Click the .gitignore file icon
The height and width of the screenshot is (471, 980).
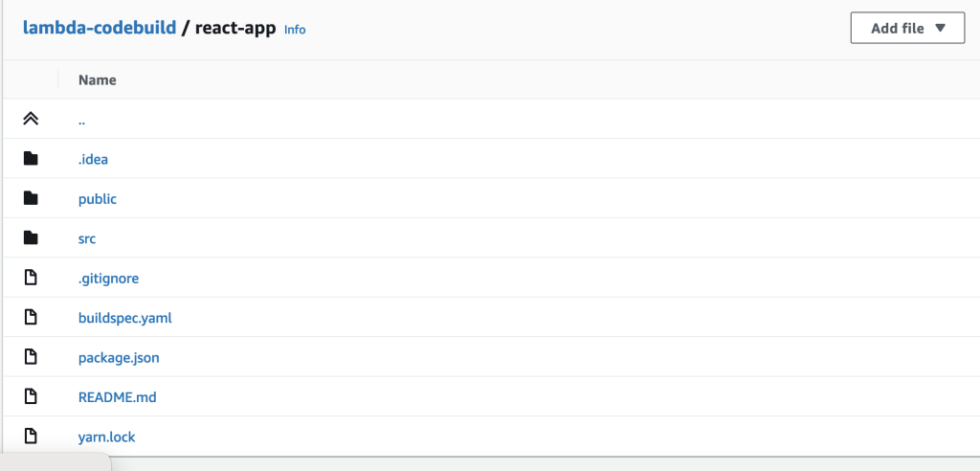tap(31, 278)
